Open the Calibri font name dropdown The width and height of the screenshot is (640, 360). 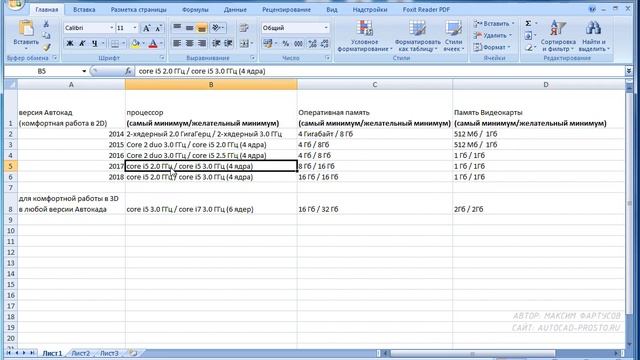[111, 28]
